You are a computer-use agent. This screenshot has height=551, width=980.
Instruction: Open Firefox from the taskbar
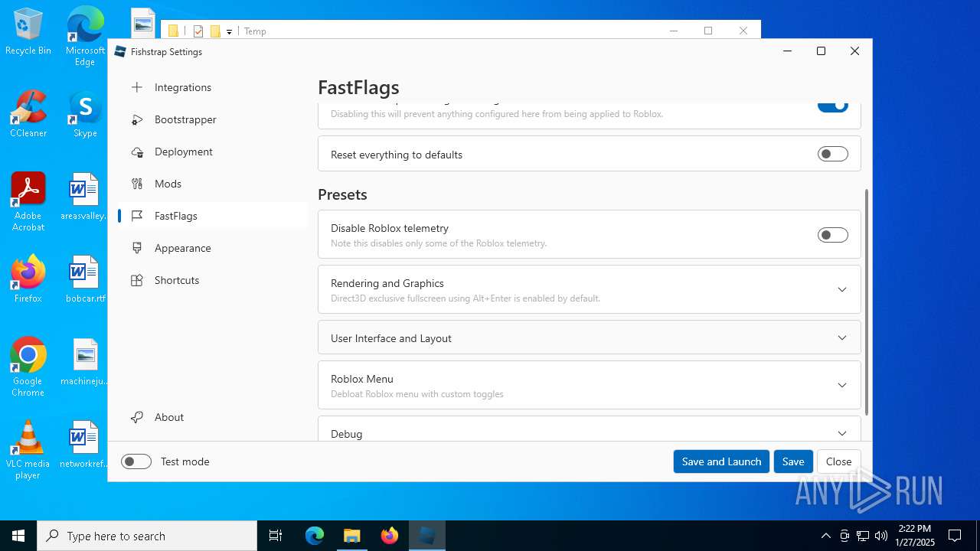coord(390,536)
